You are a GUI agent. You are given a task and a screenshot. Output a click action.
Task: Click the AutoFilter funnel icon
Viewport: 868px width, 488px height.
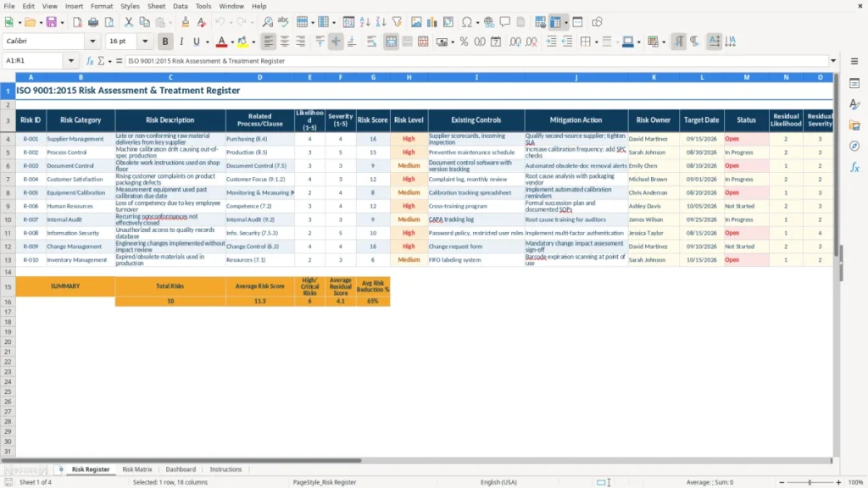click(397, 22)
